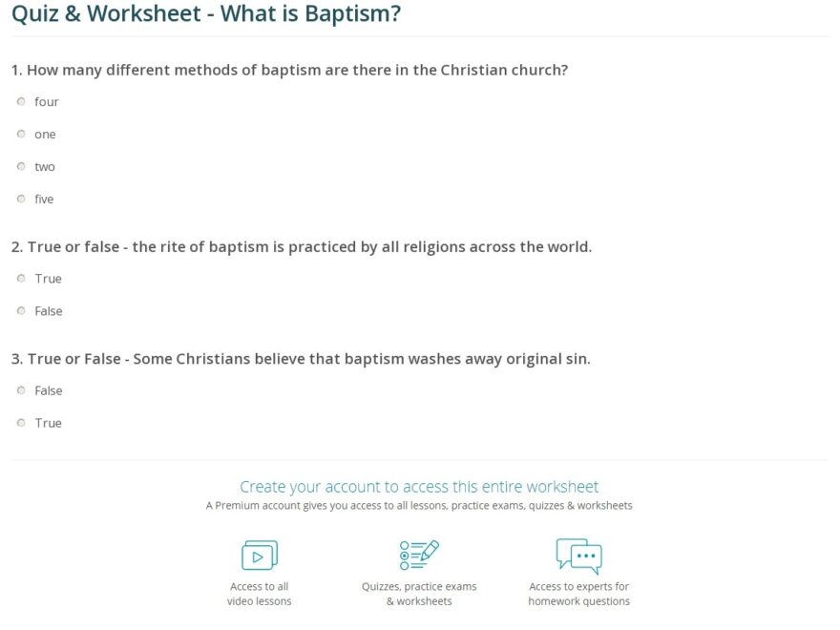Click the Premium account description text

420,505
